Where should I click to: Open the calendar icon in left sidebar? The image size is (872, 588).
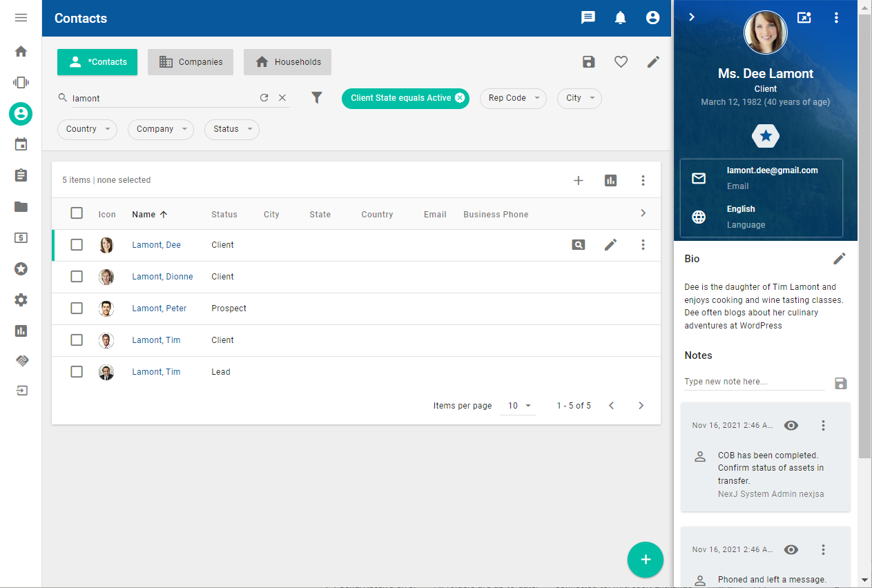[21, 144]
